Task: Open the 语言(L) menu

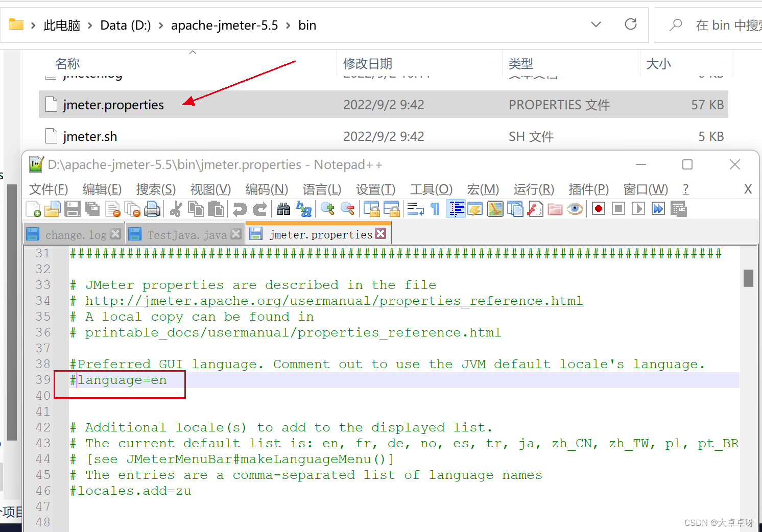Action: (x=322, y=189)
